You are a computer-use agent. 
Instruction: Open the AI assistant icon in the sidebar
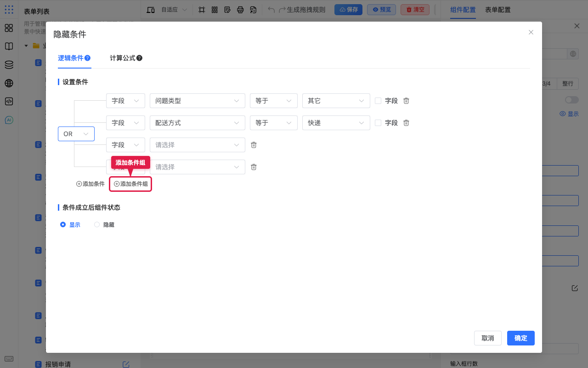(9, 120)
